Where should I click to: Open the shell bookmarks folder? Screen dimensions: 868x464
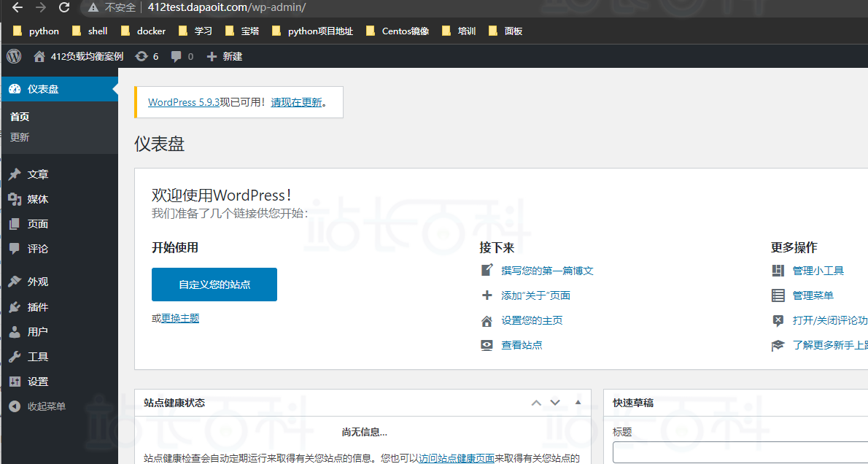tap(90, 31)
